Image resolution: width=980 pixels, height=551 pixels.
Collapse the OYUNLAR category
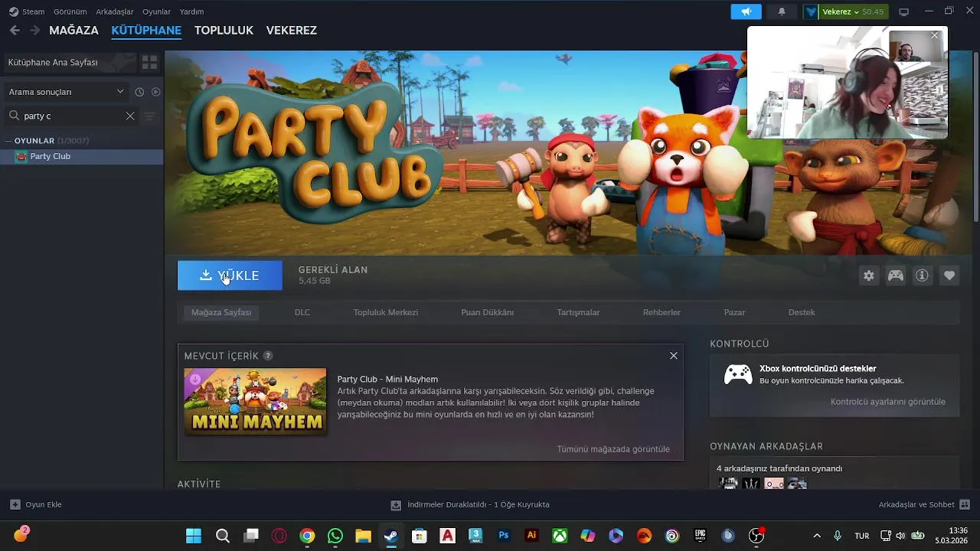(x=8, y=141)
